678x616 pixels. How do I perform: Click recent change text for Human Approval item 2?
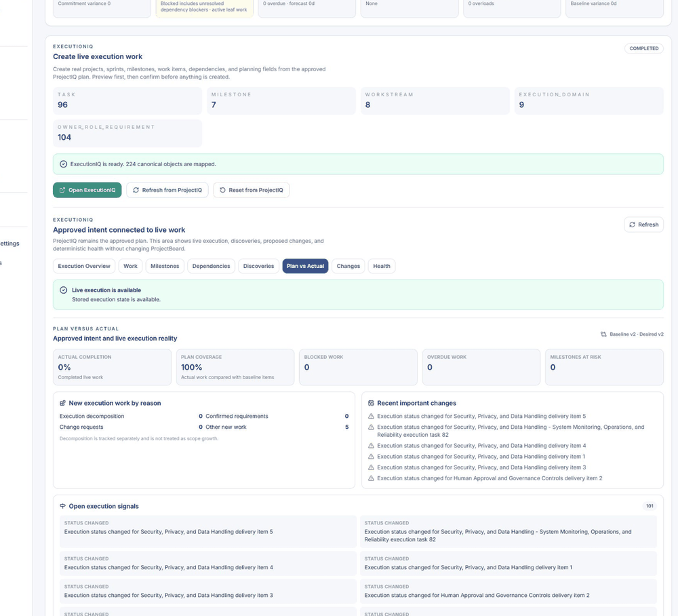[490, 478]
